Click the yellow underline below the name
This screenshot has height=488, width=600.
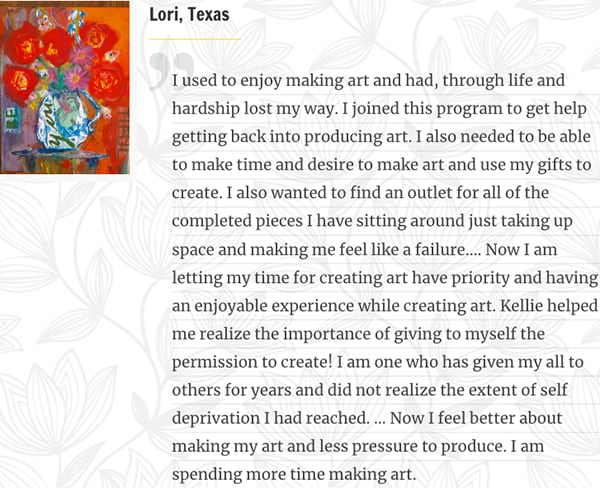(x=195, y=39)
